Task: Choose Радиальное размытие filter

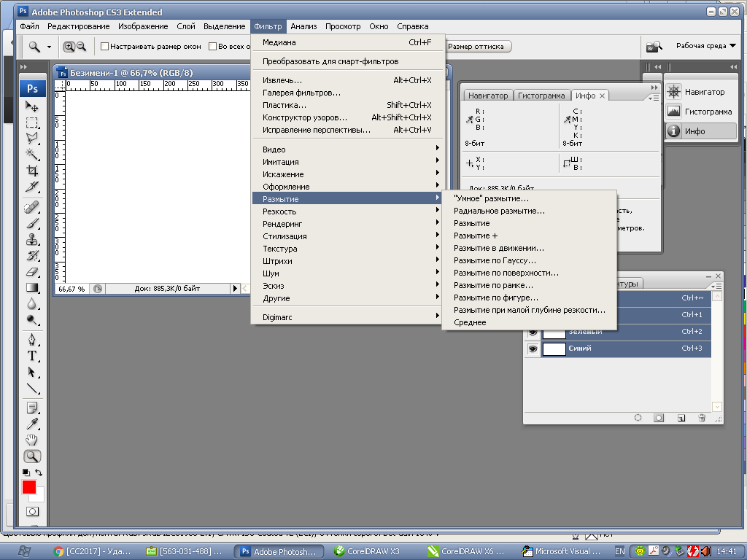Action: 530,211
